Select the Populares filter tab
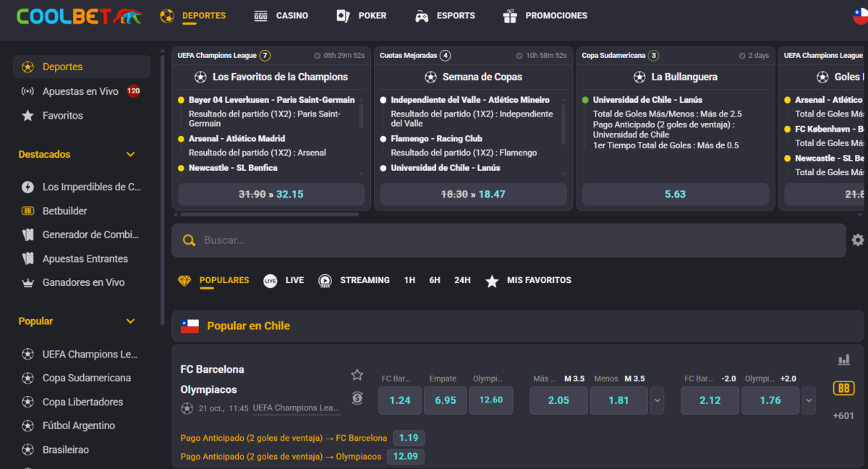 click(x=213, y=281)
